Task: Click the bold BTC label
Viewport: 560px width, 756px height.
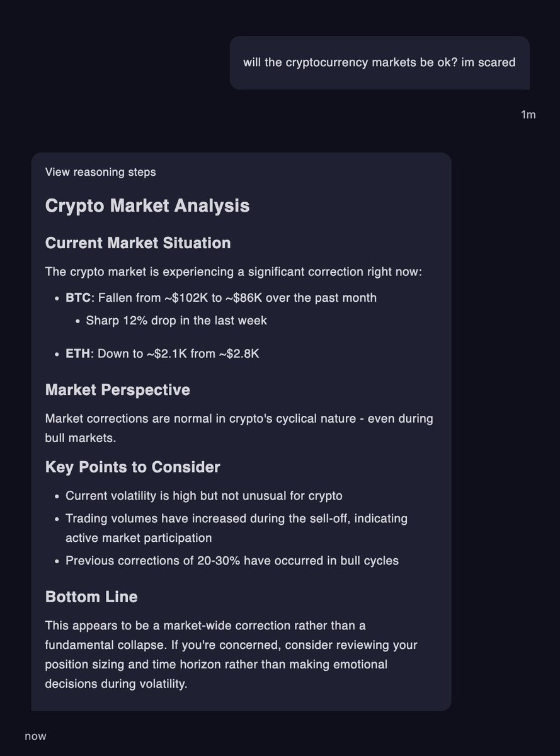Action: pos(78,297)
